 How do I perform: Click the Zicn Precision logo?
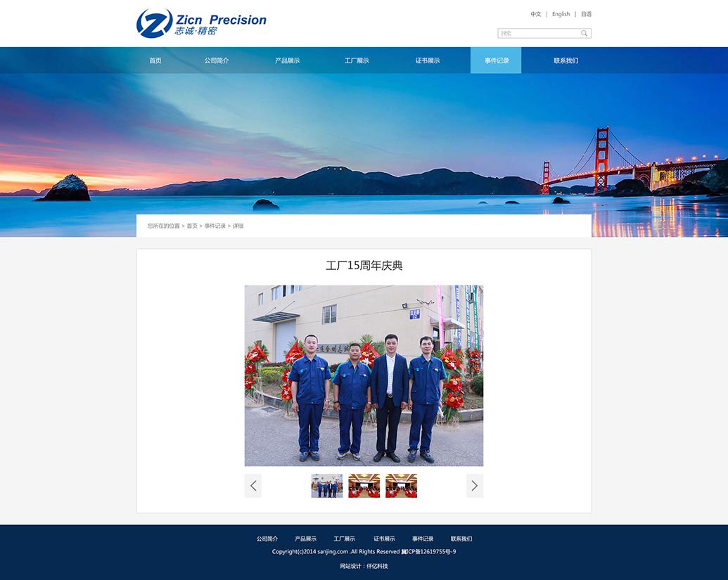(201, 23)
